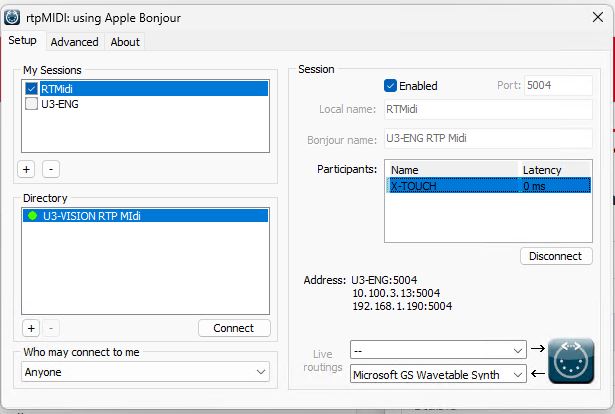Click the rtpMIDI app icon in title bar
Screen dimensions: 615x414
[x=13, y=17]
